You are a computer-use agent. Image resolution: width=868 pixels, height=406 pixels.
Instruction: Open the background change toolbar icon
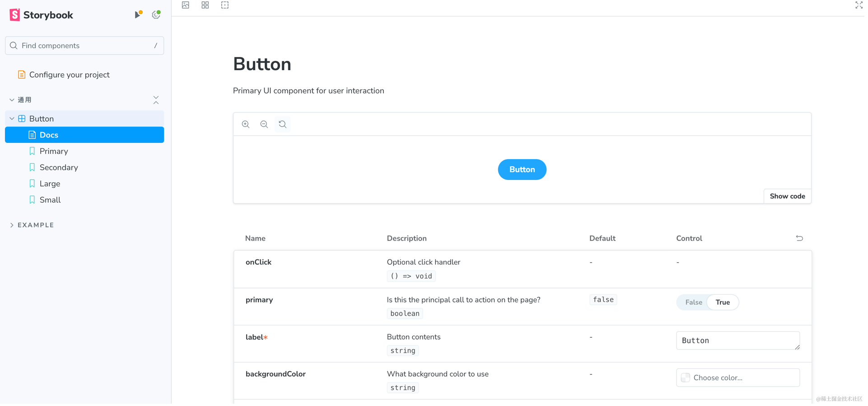tap(186, 5)
